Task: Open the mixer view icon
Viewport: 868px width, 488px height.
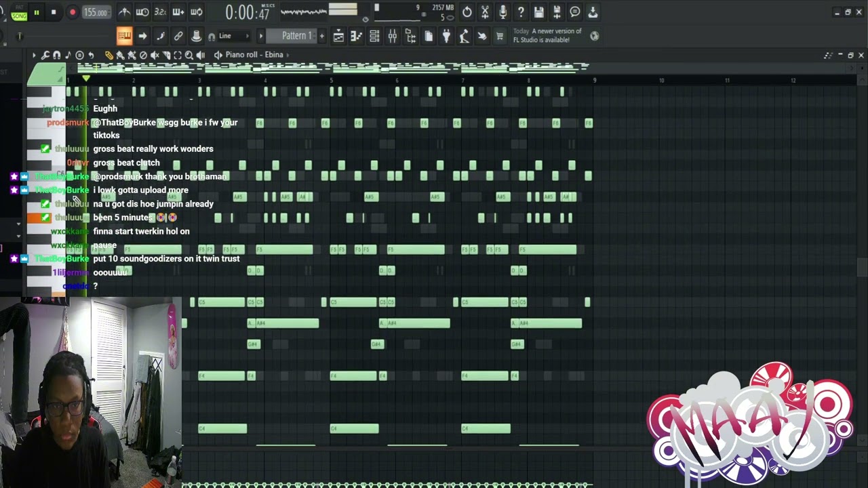Action: coord(392,36)
